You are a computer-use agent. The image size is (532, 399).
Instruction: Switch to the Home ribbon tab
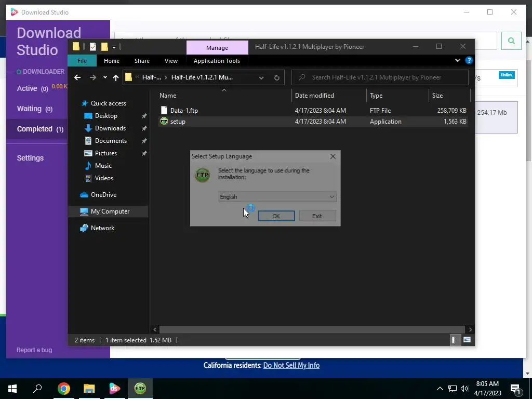tap(112, 61)
